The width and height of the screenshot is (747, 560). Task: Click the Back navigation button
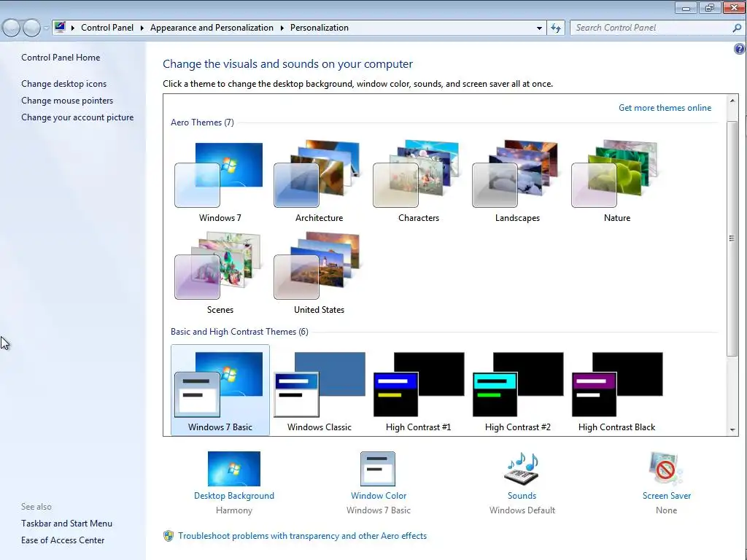[x=12, y=28]
